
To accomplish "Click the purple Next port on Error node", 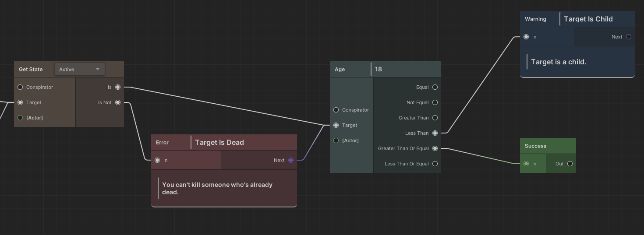I will 291,160.
